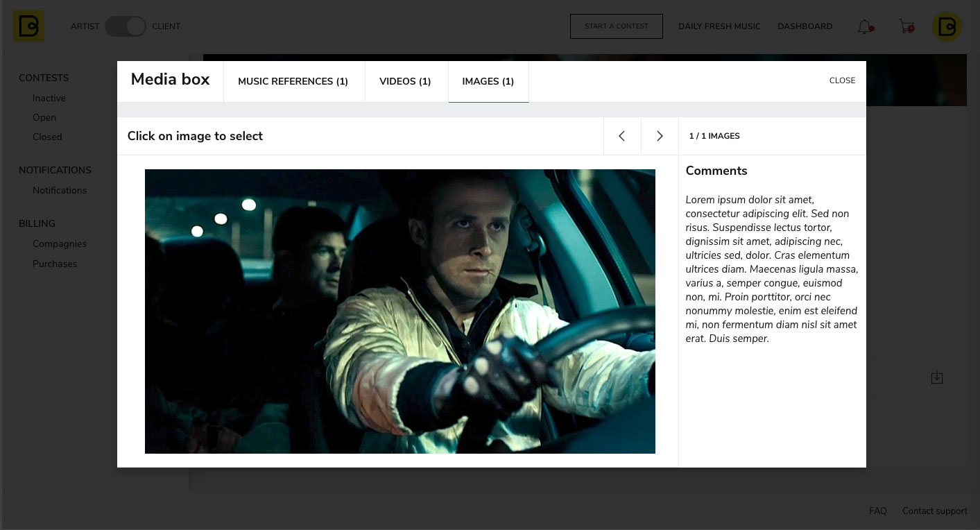Click the 'Click on image to select' text
Screen dimensions: 980x530
click(195, 136)
